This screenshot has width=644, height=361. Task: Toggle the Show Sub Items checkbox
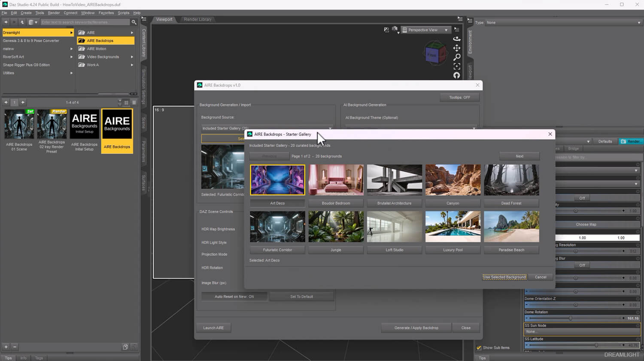coord(479,348)
